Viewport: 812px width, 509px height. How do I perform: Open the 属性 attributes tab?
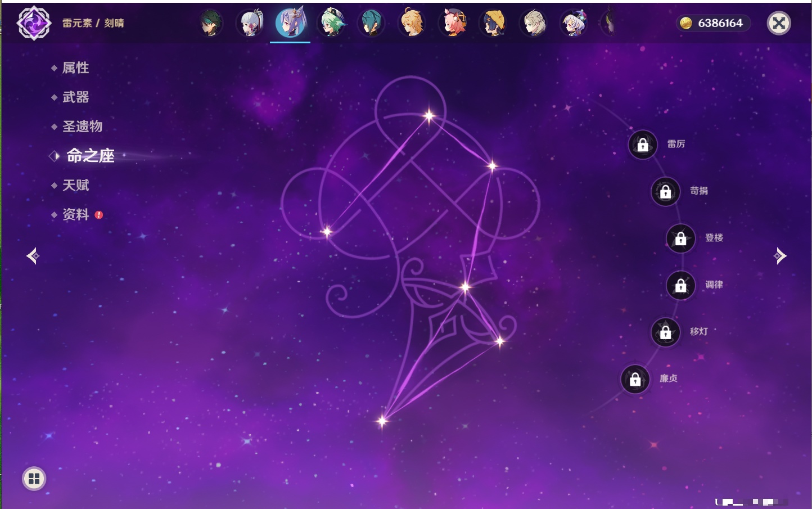click(x=75, y=68)
